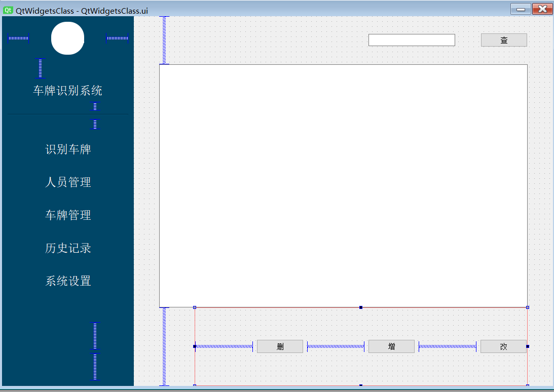This screenshot has height=392, width=554.
Task: Click the 增 add button
Action: point(391,346)
